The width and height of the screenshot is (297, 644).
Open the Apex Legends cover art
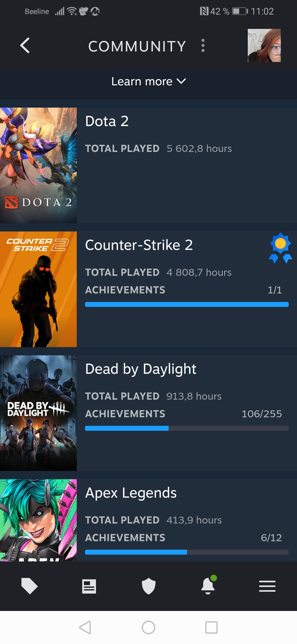(x=38, y=520)
